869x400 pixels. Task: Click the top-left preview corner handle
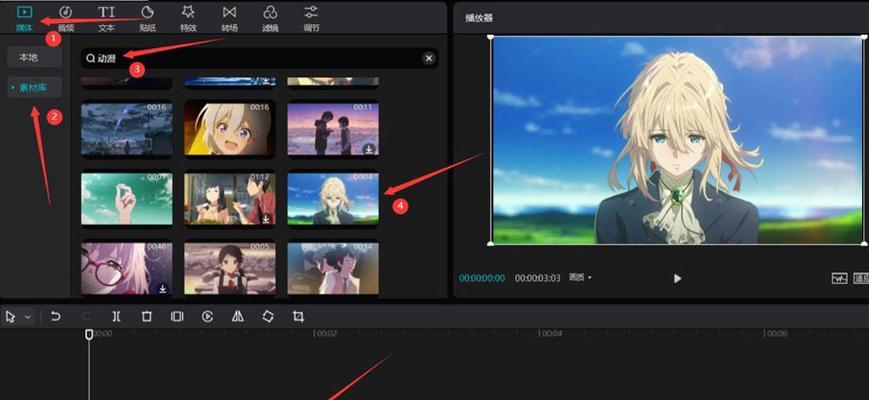click(x=491, y=37)
